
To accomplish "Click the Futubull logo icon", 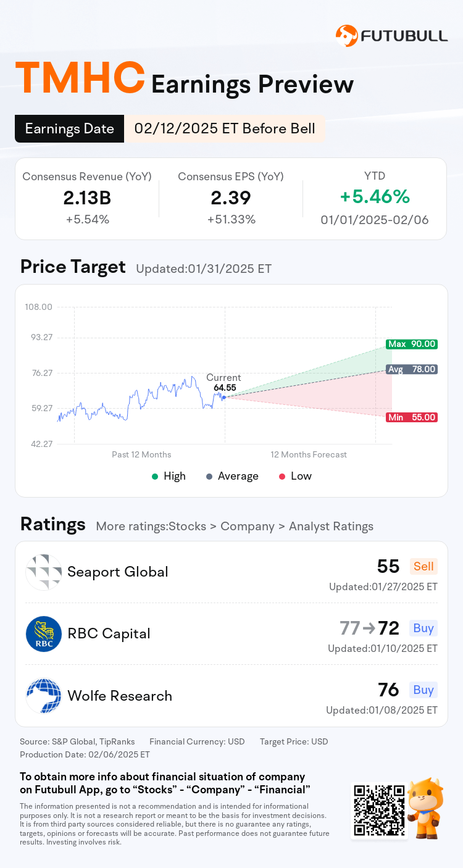I will [346, 36].
